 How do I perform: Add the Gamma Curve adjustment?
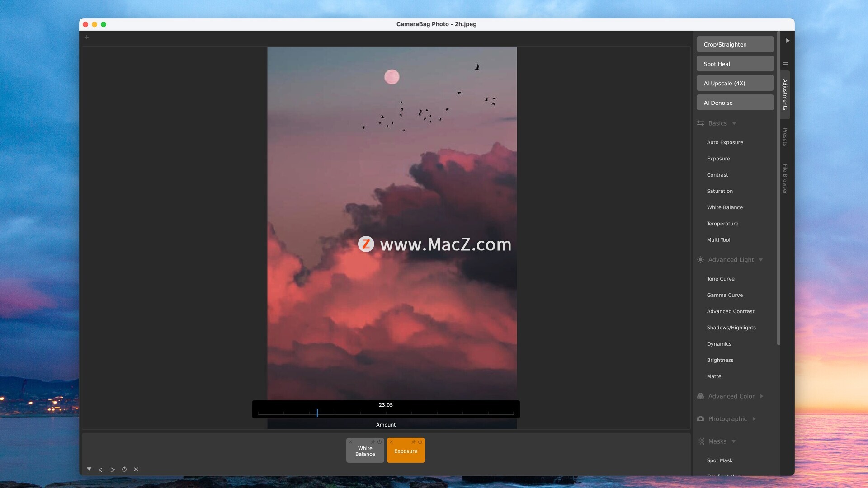725,295
